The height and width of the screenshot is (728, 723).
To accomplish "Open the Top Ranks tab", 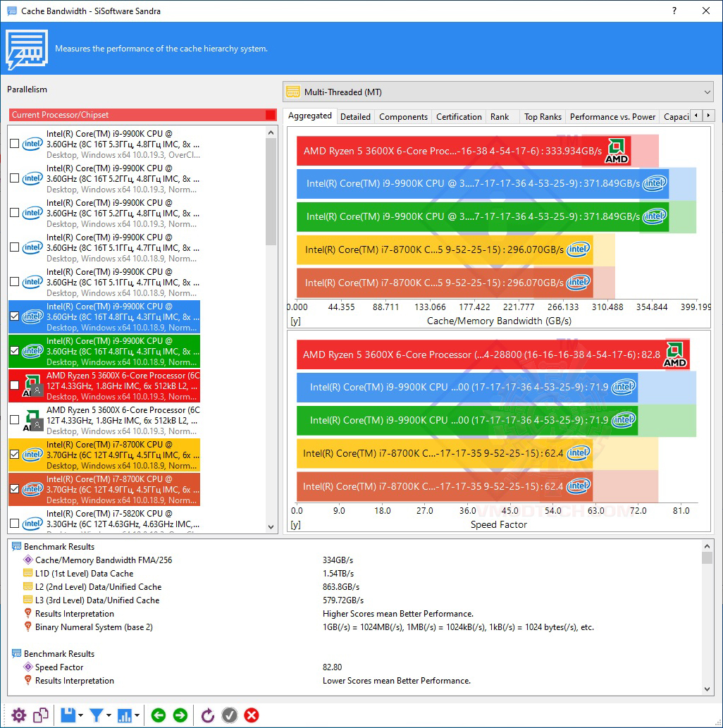I will pyautogui.click(x=543, y=116).
